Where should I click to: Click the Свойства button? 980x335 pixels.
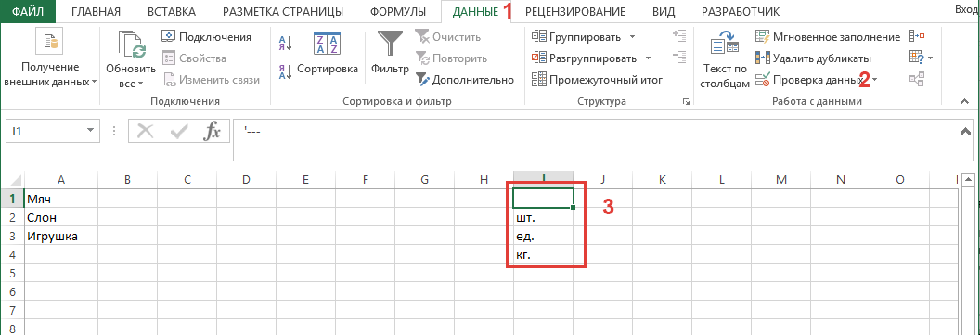194,58
